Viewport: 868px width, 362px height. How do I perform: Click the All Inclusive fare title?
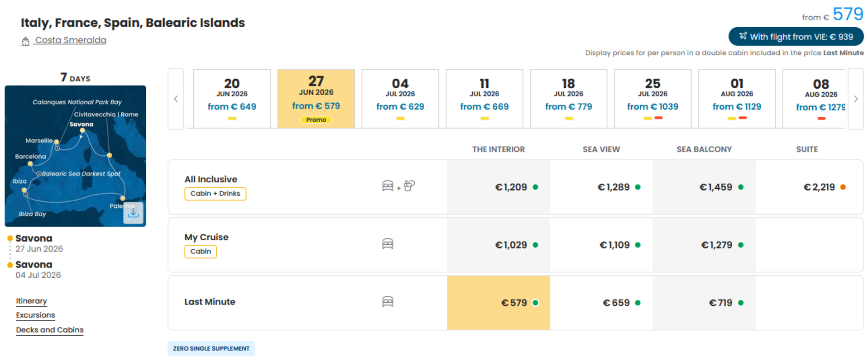click(x=211, y=179)
